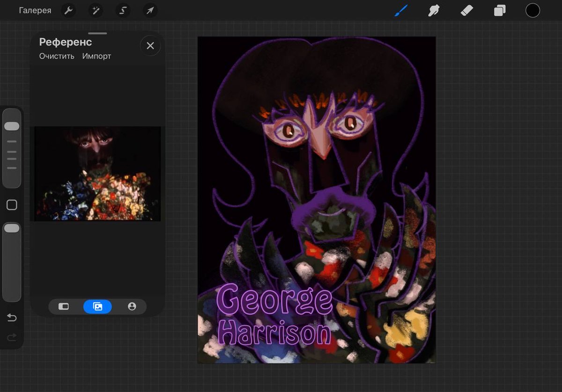Activate the Transform arrow tool
The height and width of the screenshot is (392, 562).
click(x=150, y=10)
